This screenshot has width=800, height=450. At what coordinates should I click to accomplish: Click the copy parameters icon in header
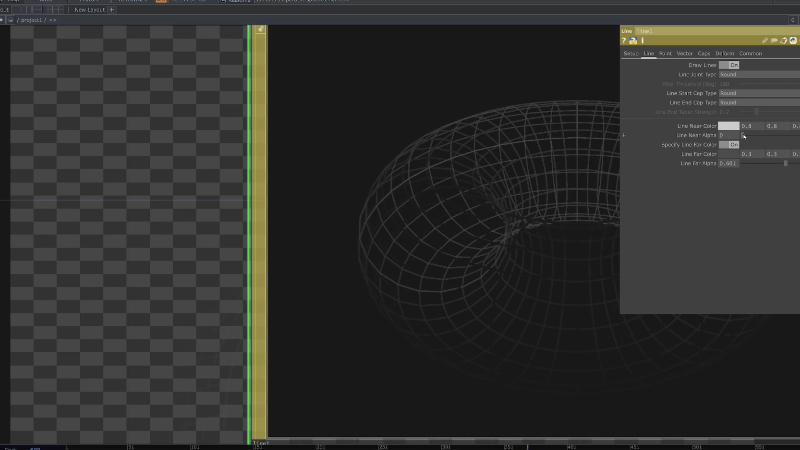[784, 41]
